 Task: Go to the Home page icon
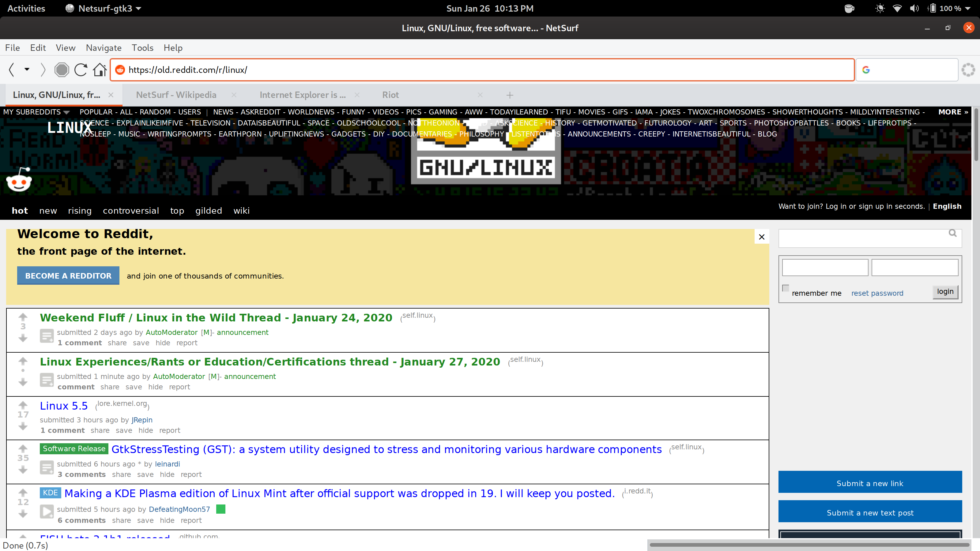click(x=100, y=70)
